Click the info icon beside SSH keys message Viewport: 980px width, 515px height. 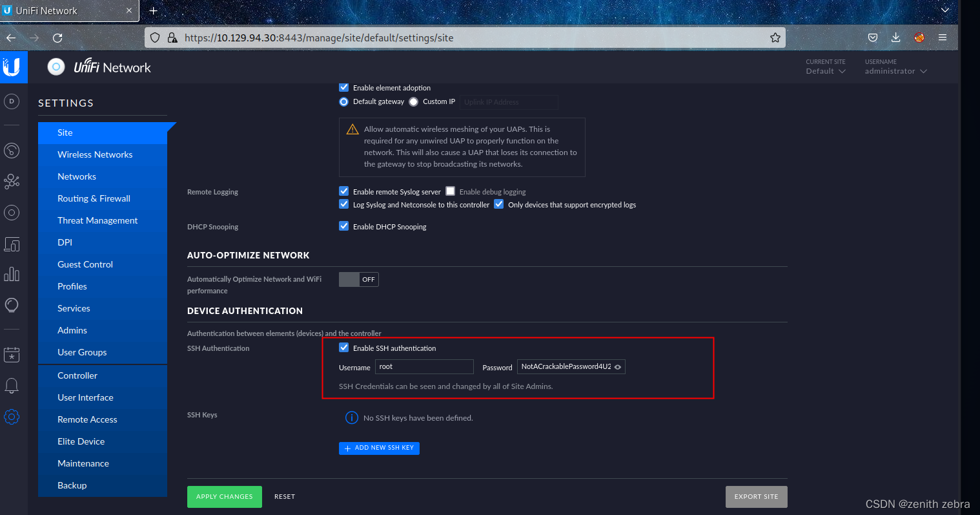coord(352,418)
